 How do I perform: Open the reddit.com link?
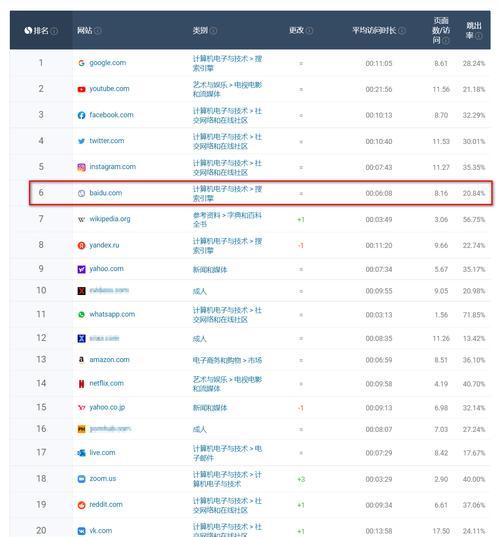[x=106, y=505]
